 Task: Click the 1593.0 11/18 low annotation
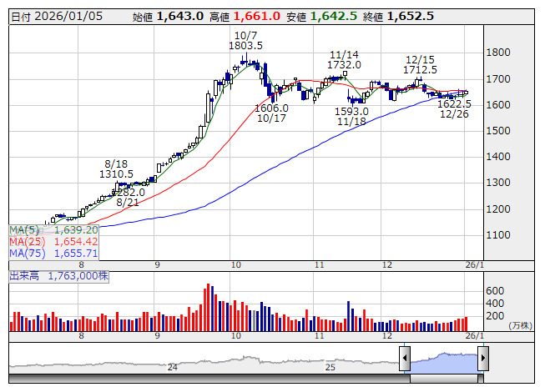tap(351, 116)
